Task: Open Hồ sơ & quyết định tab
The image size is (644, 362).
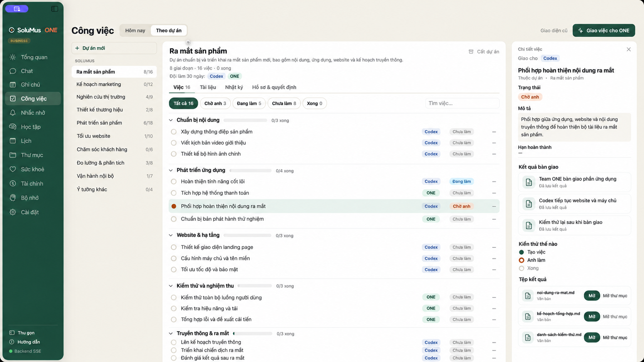Action: tap(274, 87)
